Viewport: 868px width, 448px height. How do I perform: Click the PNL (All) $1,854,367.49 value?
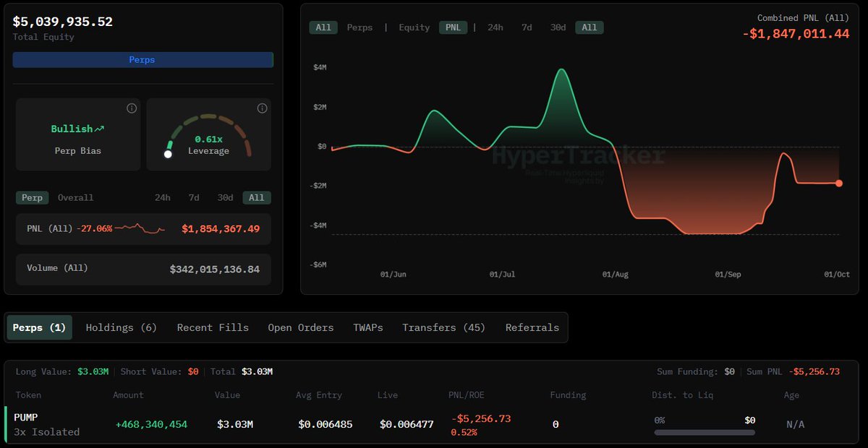(221, 228)
